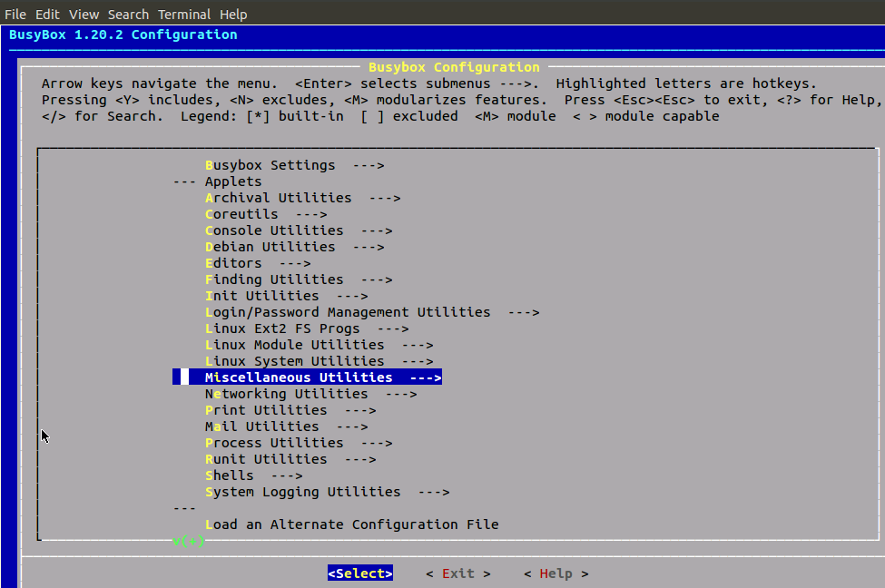Viewport: 885px width, 588px height.
Task: Open Editors submenu
Action: (x=258, y=263)
